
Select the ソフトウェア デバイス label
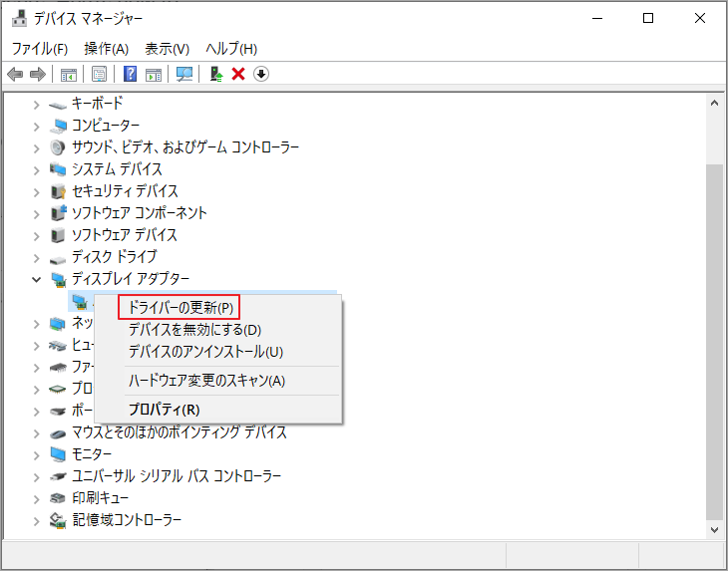pos(125,235)
